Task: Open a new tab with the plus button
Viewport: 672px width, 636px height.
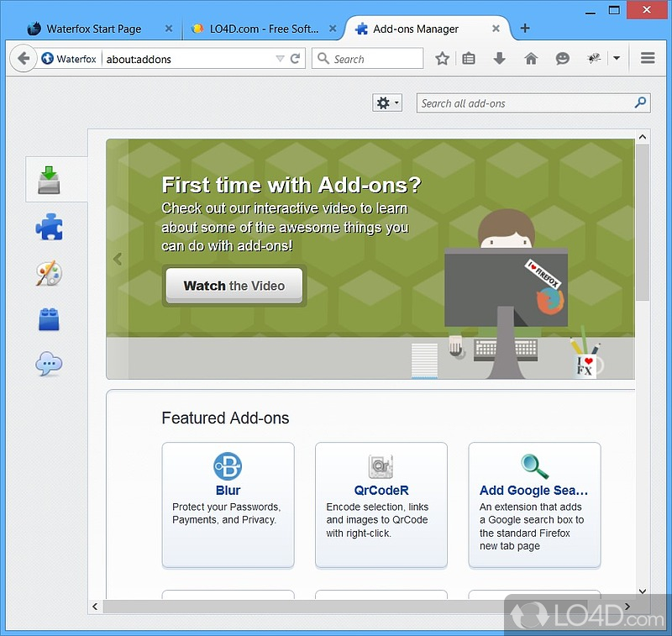Action: click(x=525, y=29)
